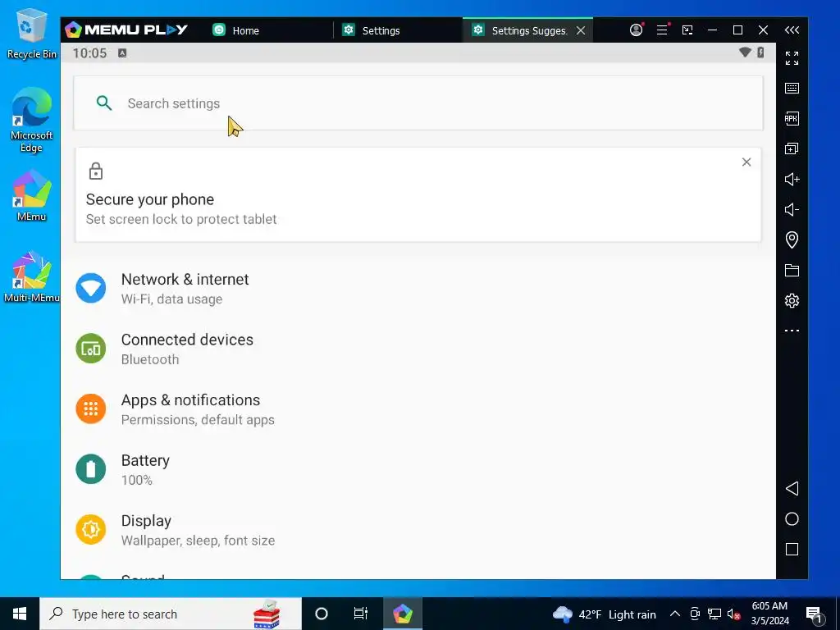840x630 pixels.
Task: Open Apps & notifications settings
Action: pos(418,409)
